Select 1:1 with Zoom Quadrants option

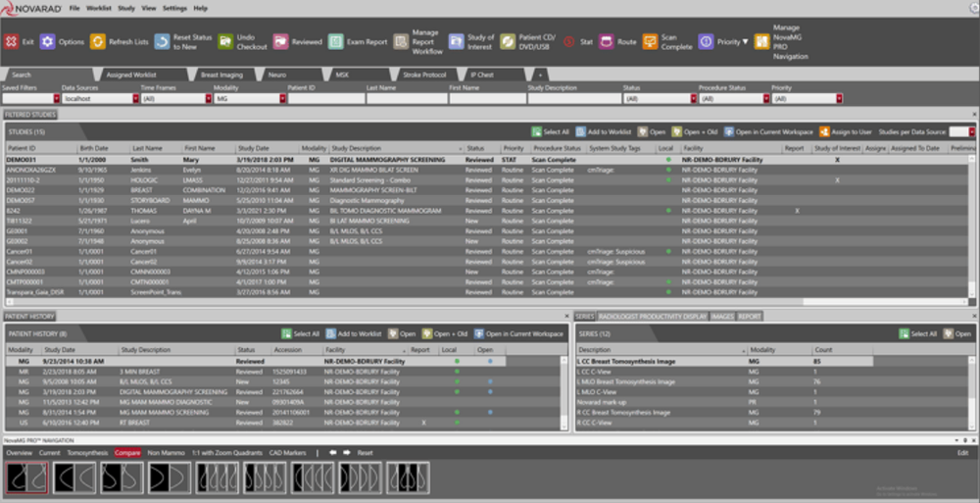[x=227, y=453]
